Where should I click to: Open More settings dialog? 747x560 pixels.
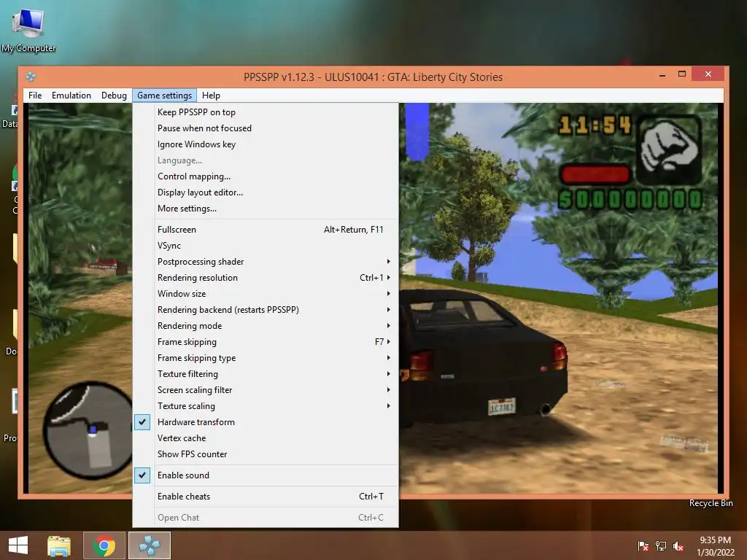click(x=266, y=209)
